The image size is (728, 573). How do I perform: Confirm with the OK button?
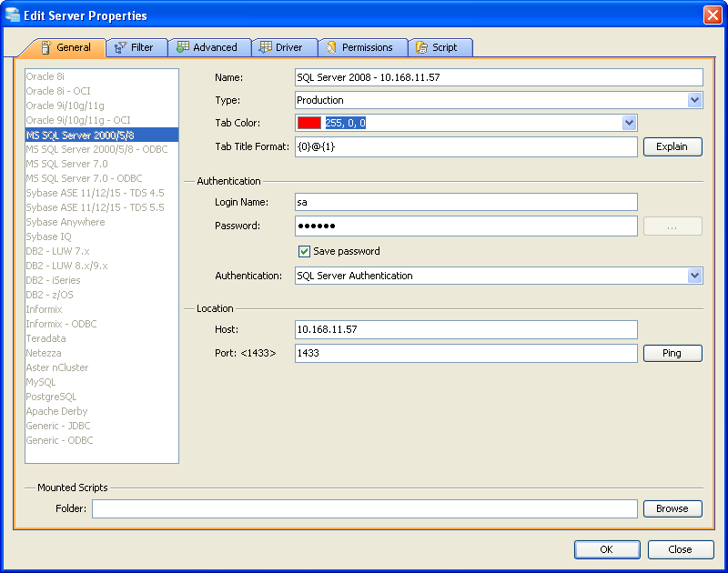click(607, 549)
